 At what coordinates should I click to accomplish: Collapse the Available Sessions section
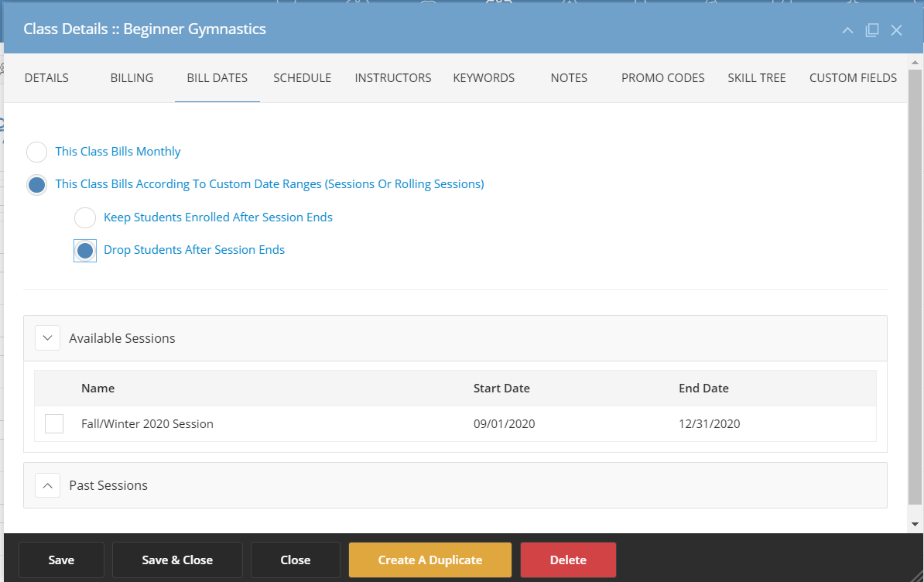point(48,338)
